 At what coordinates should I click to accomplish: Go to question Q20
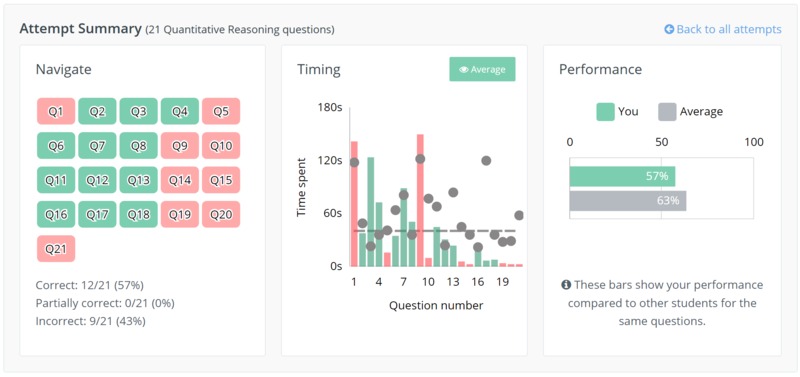[221, 214]
